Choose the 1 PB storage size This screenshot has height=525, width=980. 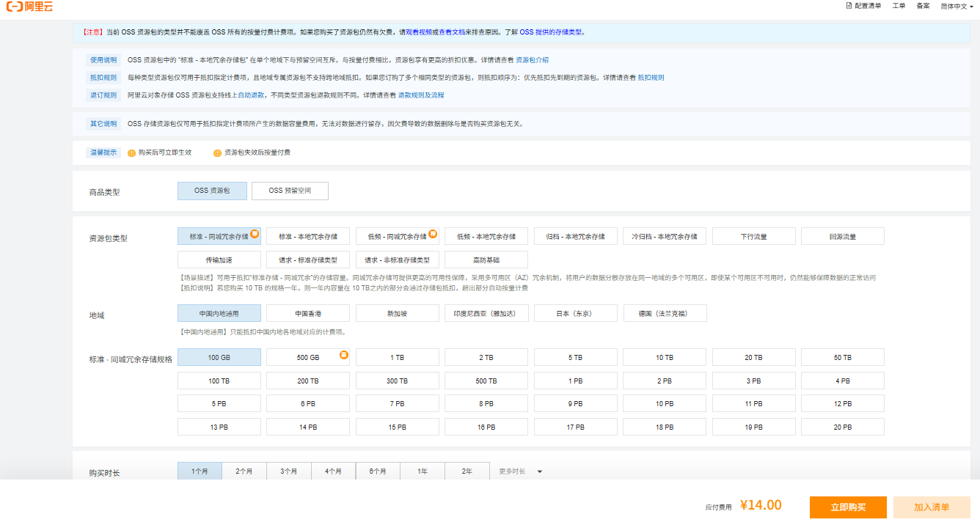coord(576,381)
